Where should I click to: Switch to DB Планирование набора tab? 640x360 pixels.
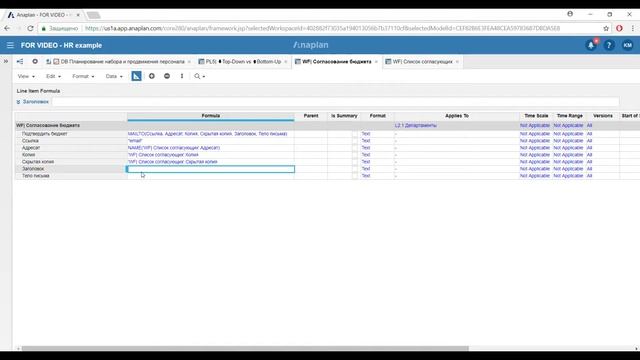[x=122, y=62]
